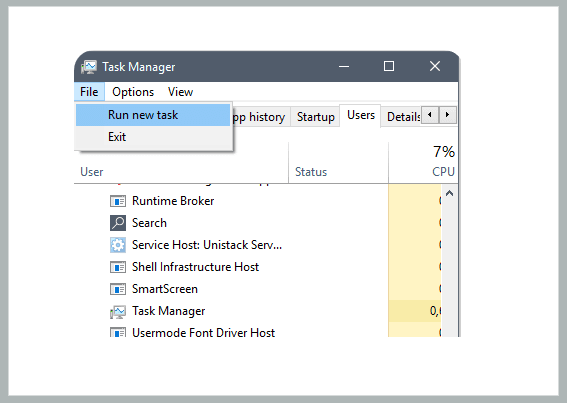This screenshot has height=403, width=567.
Task: Click the Usermode Font Driver Host icon
Action: pyautogui.click(x=118, y=332)
